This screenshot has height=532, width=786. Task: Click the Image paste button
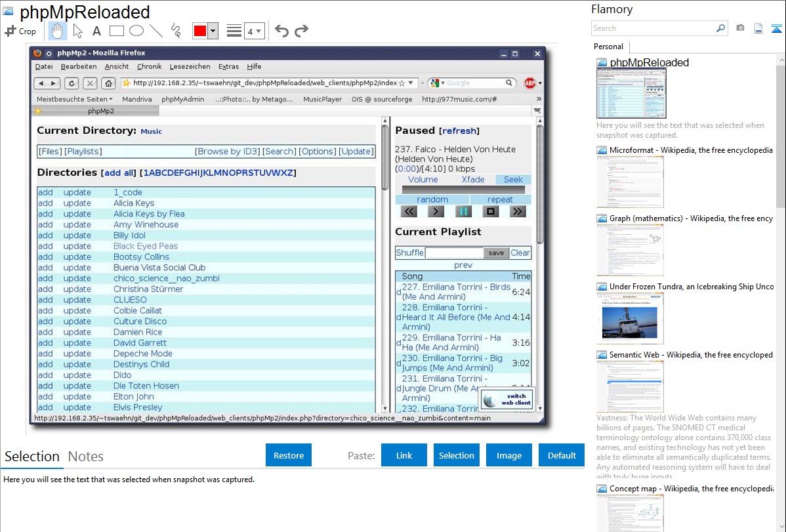pyautogui.click(x=508, y=455)
